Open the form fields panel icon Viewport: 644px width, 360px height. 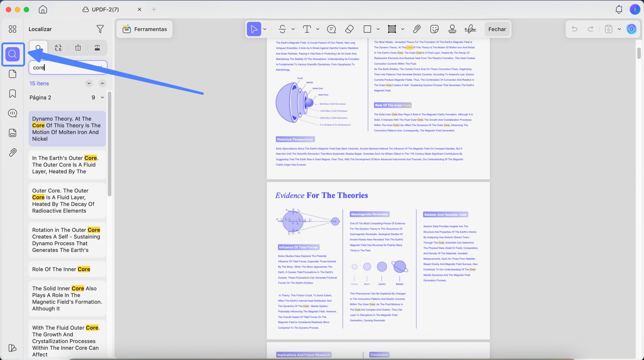13,133
